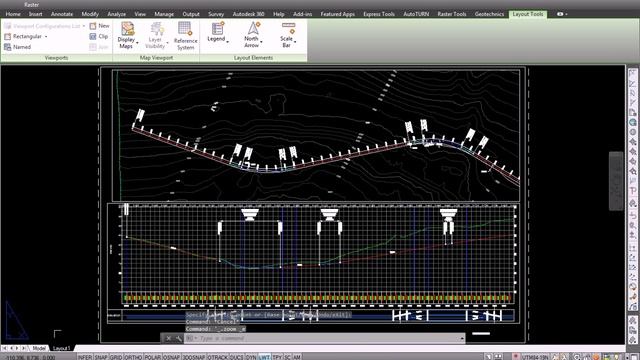
Task: Click the Layout Elements panel title
Action: 253,58
